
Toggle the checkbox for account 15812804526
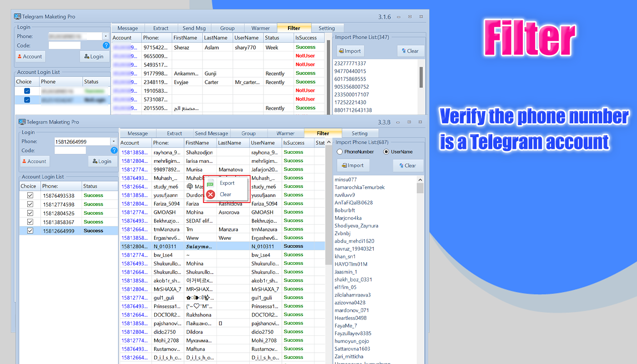pos(30,213)
